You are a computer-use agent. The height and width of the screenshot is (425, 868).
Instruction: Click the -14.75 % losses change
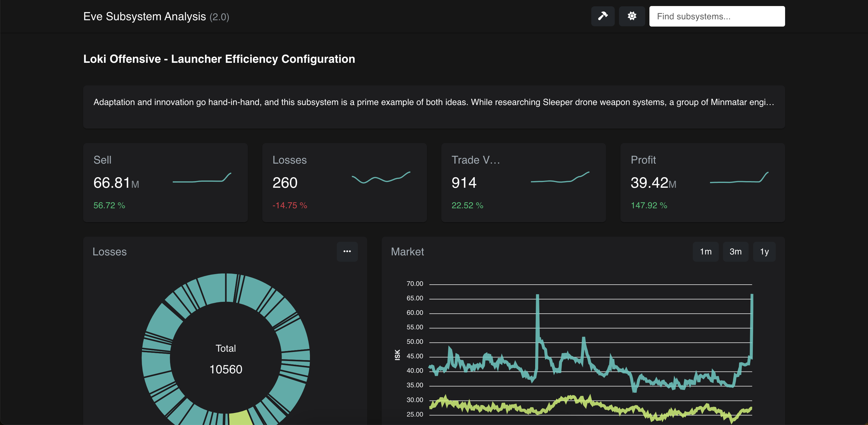(289, 206)
